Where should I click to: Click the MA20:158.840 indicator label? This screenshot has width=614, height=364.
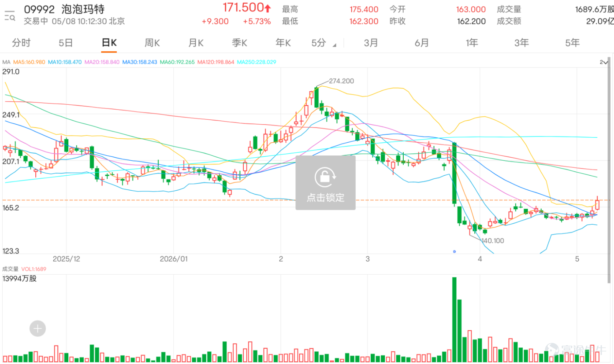point(102,62)
